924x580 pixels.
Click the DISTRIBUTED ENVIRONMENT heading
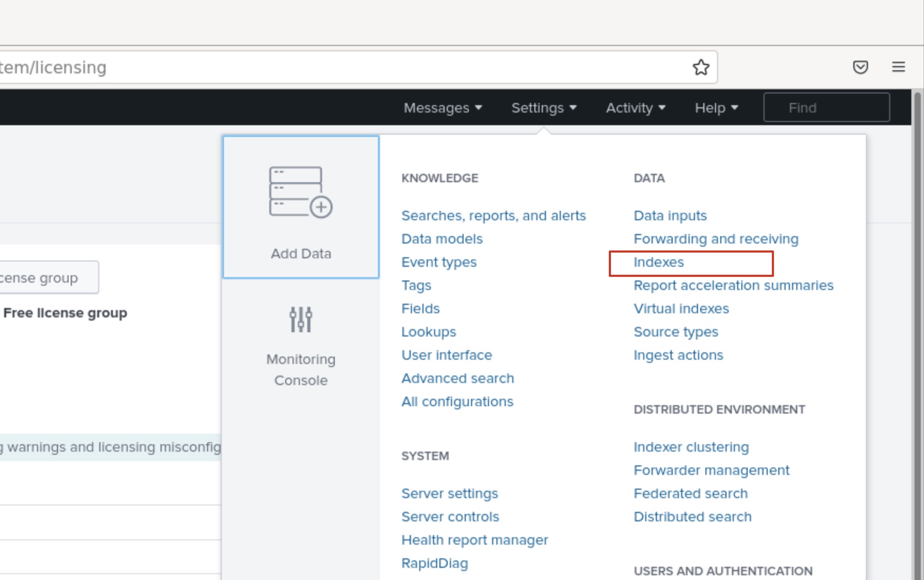point(719,409)
